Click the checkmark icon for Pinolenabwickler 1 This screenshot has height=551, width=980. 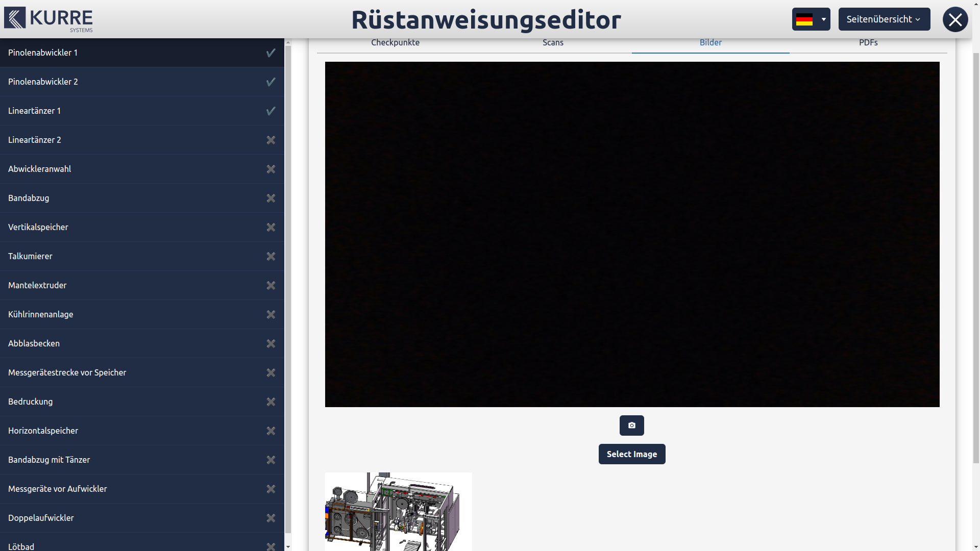tap(271, 53)
